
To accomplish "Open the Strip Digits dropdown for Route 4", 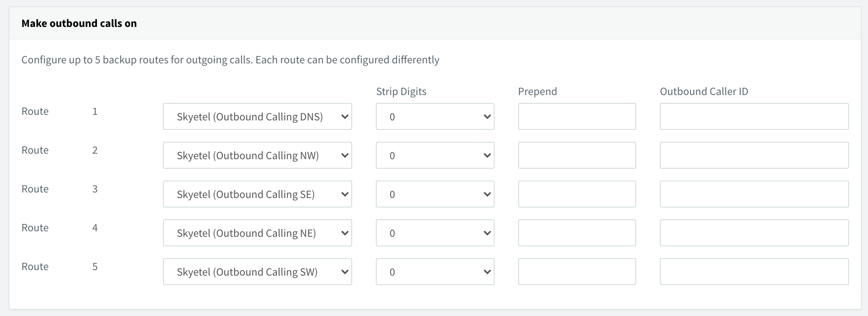I will pyautogui.click(x=435, y=233).
